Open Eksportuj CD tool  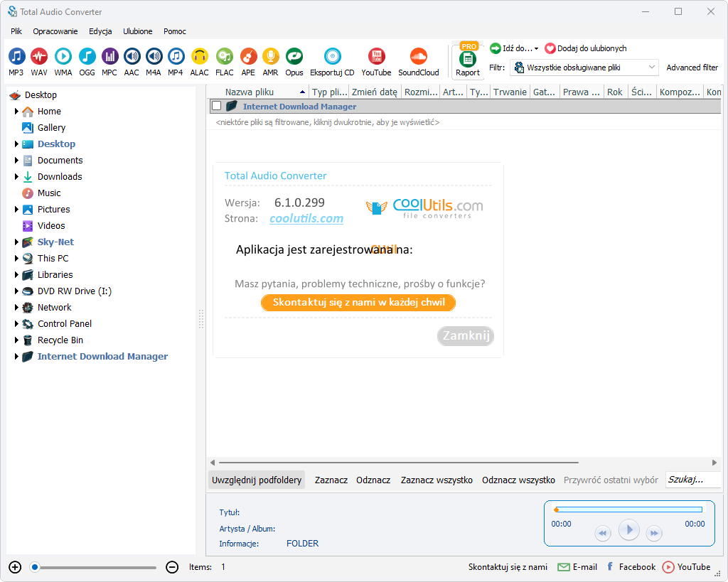[333, 62]
